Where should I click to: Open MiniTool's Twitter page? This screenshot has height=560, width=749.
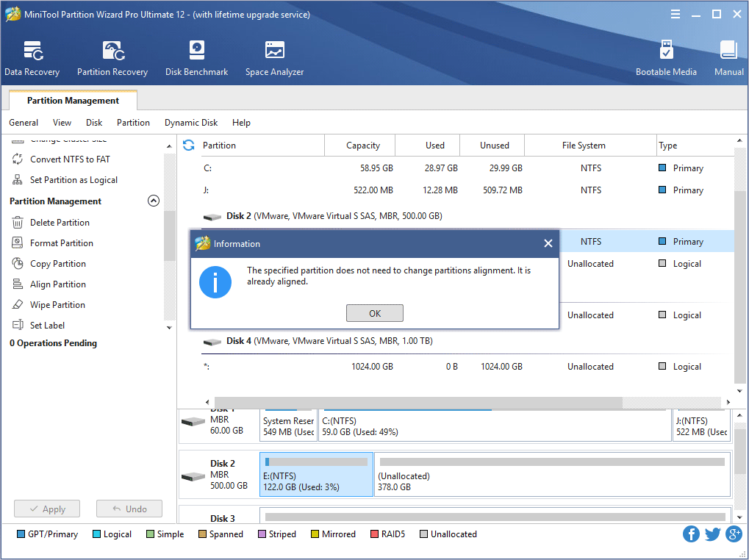coord(712,534)
